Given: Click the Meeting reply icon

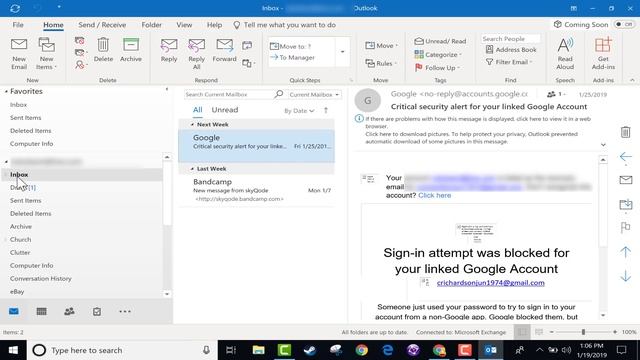Looking at the screenshot, I should (247, 46).
